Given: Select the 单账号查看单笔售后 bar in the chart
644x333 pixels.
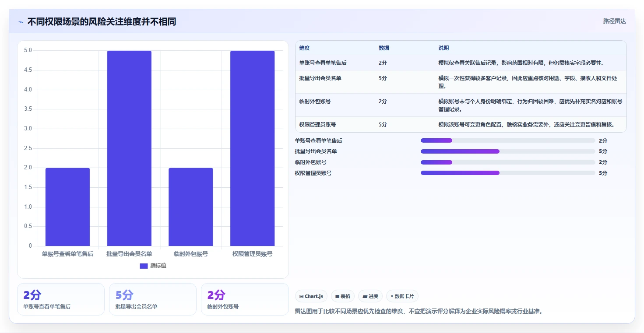Looking at the screenshot, I should [67, 207].
